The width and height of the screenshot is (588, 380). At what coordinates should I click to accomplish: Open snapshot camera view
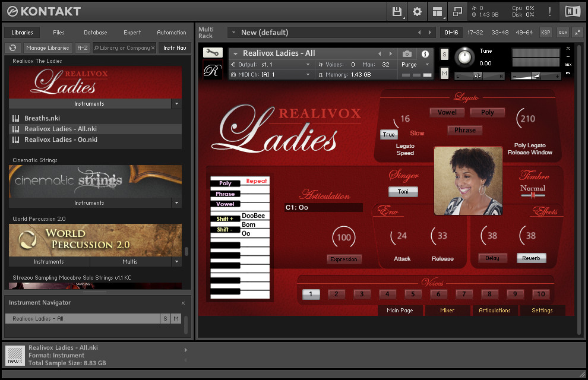pos(407,54)
